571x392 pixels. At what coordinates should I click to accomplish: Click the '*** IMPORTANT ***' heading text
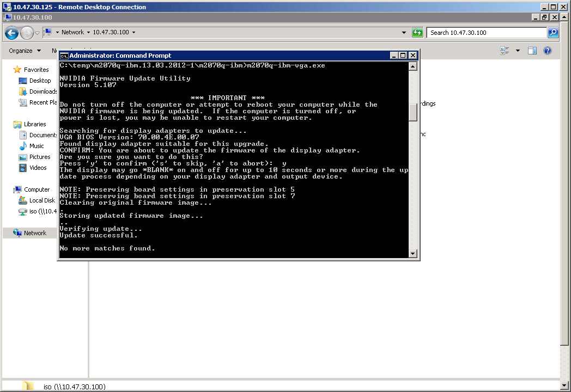coord(228,99)
